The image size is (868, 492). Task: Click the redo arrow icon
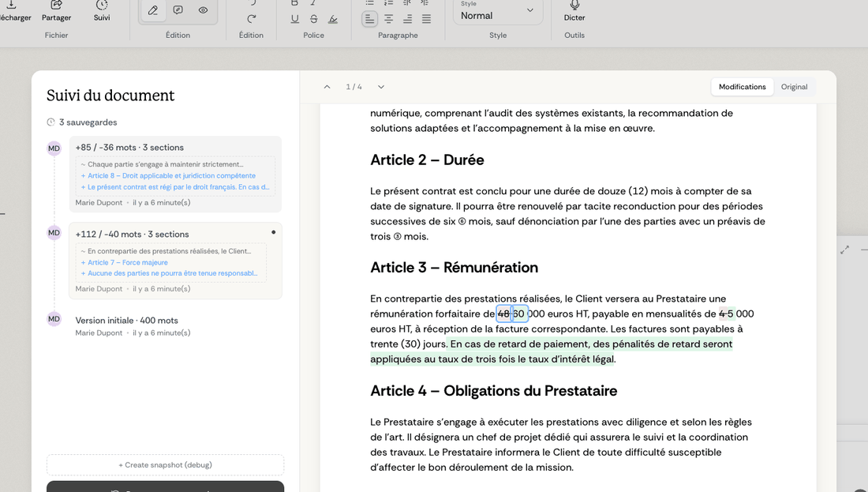pyautogui.click(x=252, y=18)
